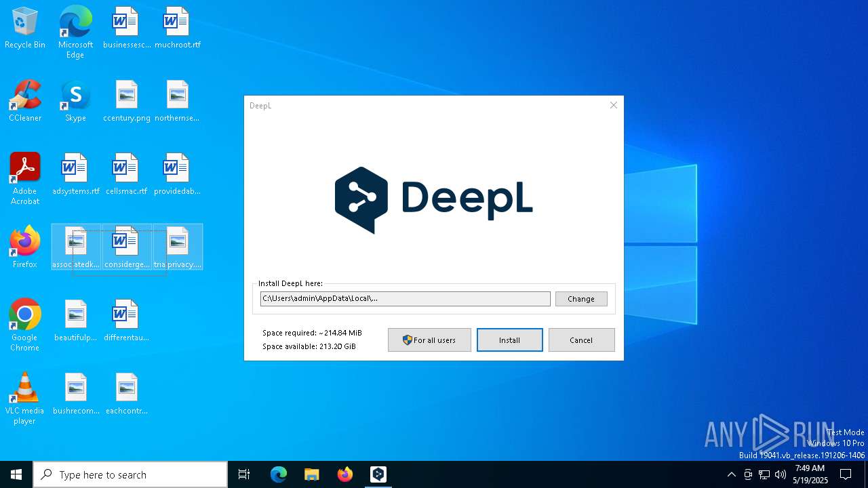This screenshot has height=488, width=868.
Task: Open the volume control tray icon
Action: click(x=781, y=474)
